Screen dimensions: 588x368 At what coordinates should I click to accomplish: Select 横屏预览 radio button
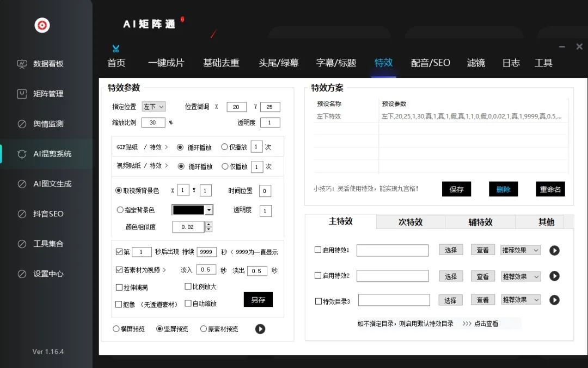pyautogui.click(x=117, y=329)
